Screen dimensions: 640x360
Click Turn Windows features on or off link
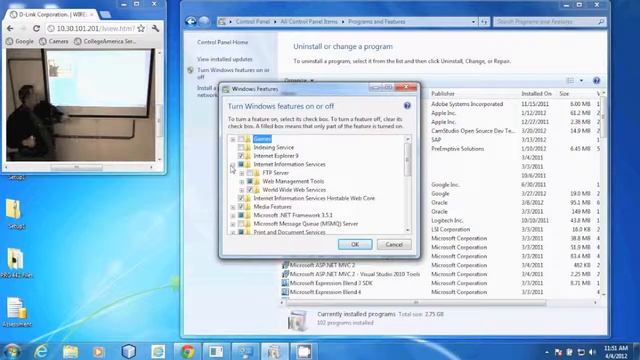pyautogui.click(x=233, y=73)
